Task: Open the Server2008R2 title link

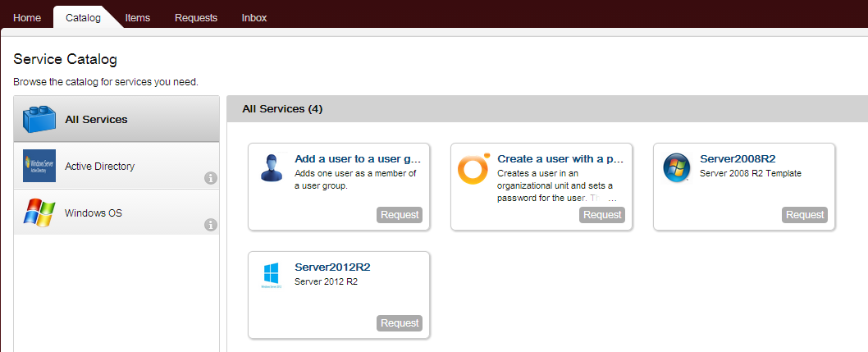Action: 738,159
